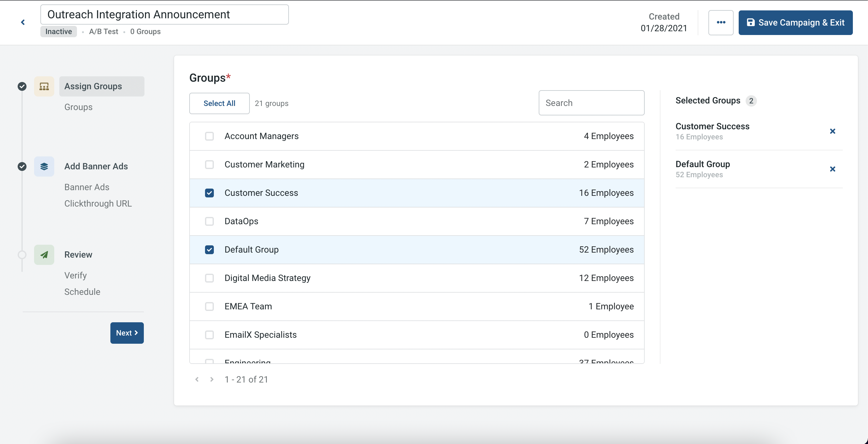
Task: Jump to the Groups sub-step
Action: coord(78,107)
